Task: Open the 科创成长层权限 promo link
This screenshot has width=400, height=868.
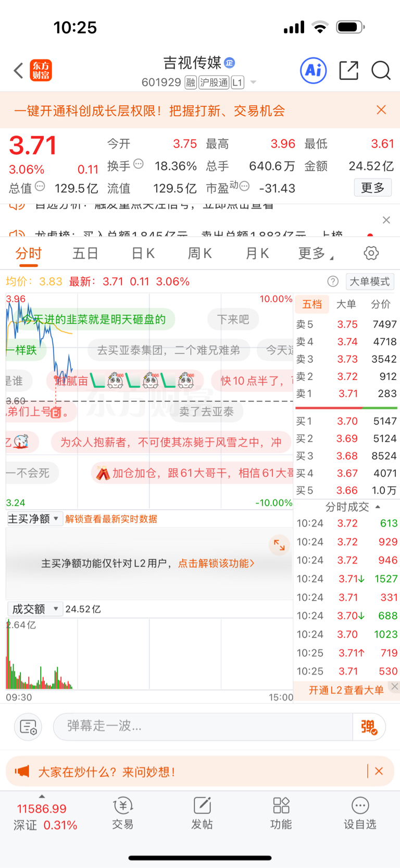Action: point(149,111)
